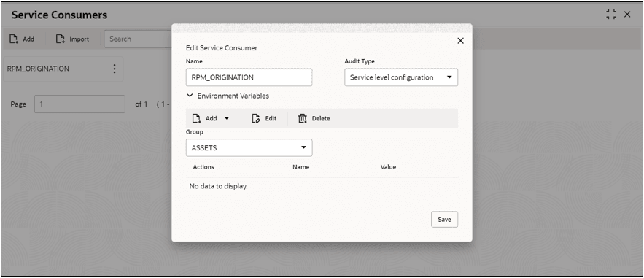
Task: Collapse the Environment Variables section
Action: click(x=190, y=96)
